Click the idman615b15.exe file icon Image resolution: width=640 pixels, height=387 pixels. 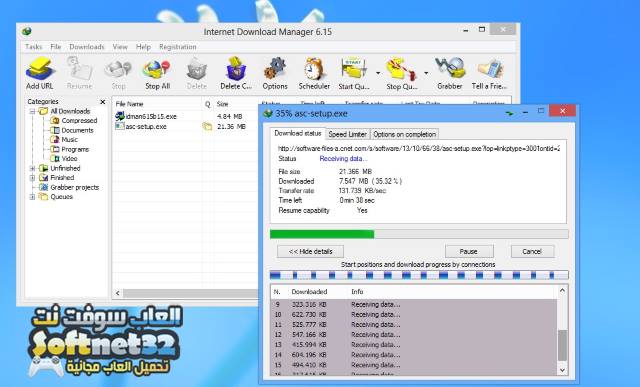[x=120, y=116]
